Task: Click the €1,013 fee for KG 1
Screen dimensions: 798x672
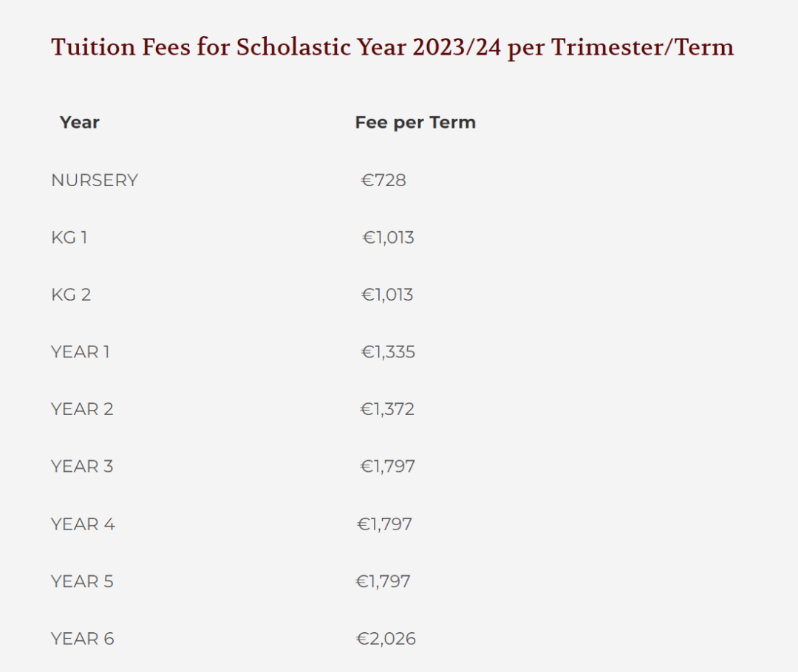Action: click(x=388, y=238)
